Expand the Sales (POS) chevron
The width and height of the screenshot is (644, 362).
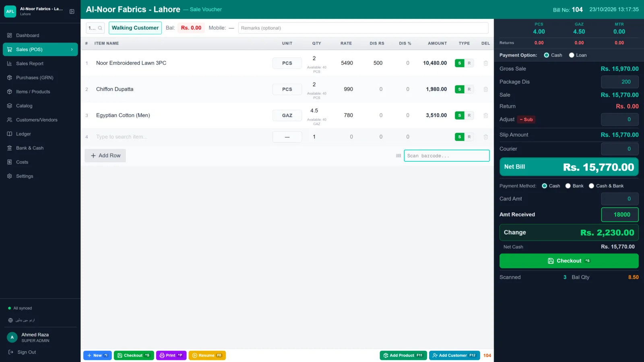click(72, 49)
